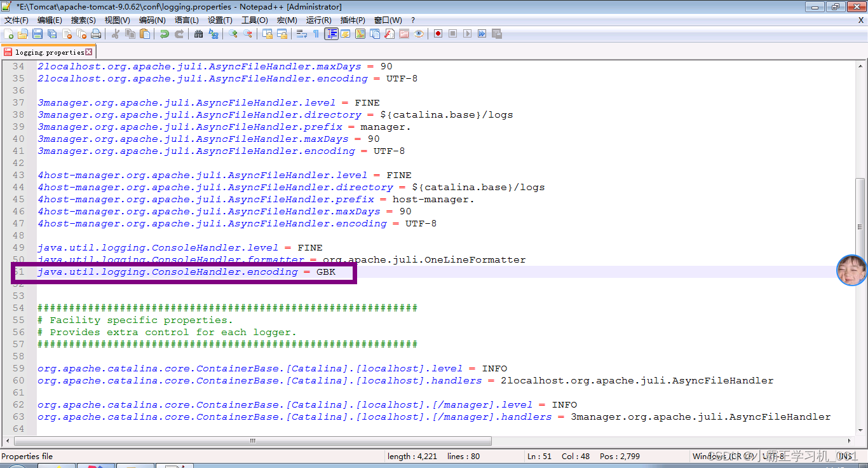
Task: Click the Stop Recording macro button
Action: (x=452, y=34)
